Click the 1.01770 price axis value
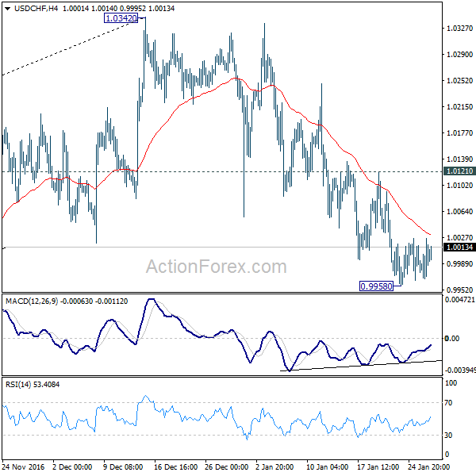Image resolution: width=476 pixels, height=476 pixels. (459, 133)
